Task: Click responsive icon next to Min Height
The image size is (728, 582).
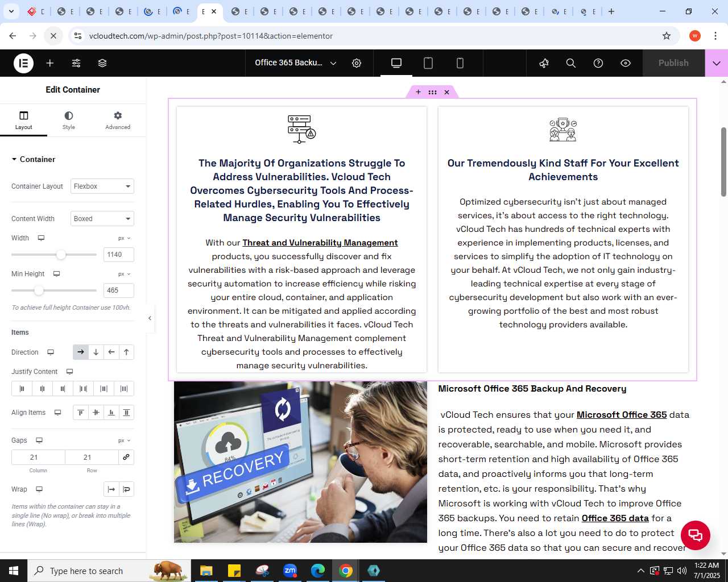Action: 56,274
